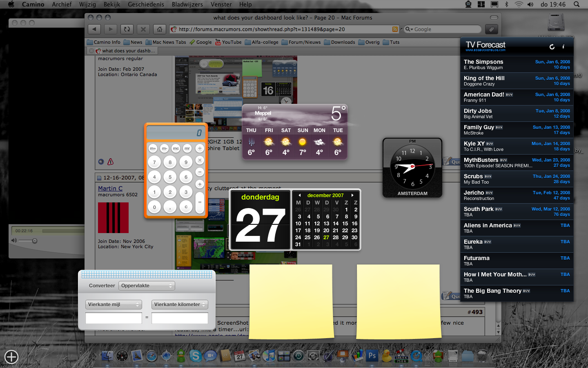Toggle Camino toolbar pill button
This screenshot has width=588, height=368.
coord(494,18)
